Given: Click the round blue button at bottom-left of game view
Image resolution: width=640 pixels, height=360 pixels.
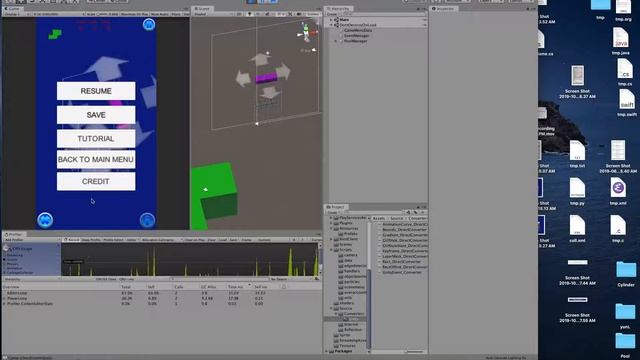Looking at the screenshot, I should pos(45,220).
